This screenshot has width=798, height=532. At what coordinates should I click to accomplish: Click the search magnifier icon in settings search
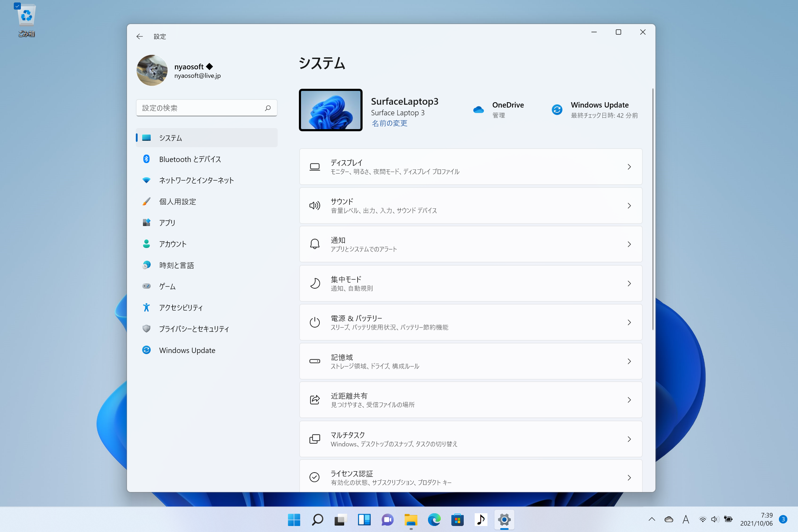(268, 108)
